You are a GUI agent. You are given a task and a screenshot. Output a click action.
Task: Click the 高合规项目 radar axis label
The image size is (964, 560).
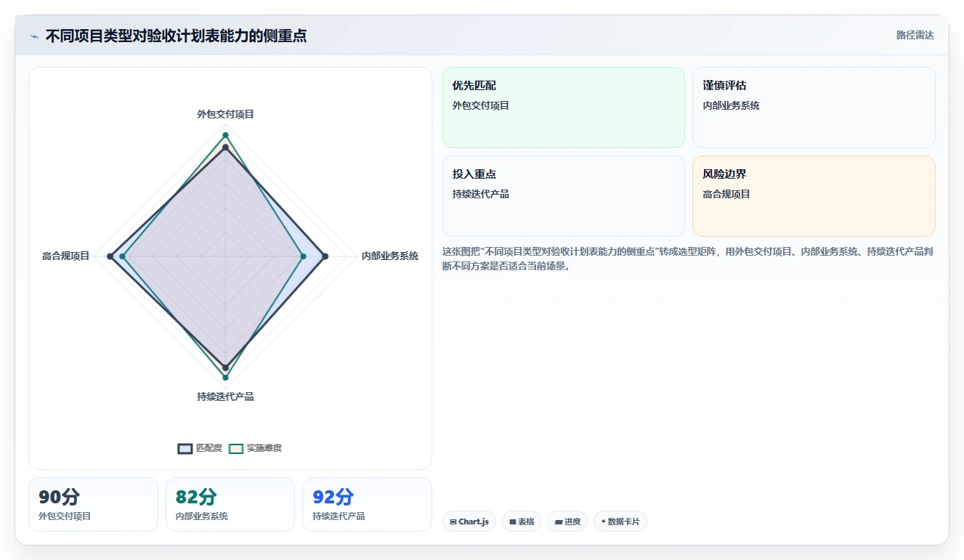(x=65, y=256)
